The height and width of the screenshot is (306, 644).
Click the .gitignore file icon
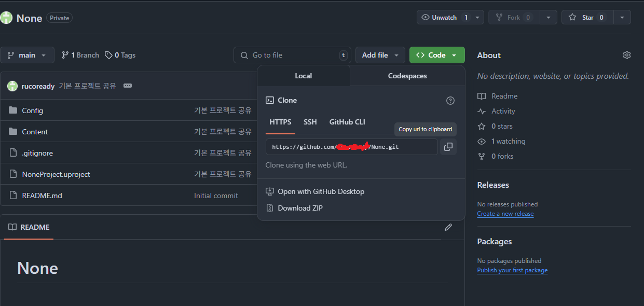[x=13, y=153]
